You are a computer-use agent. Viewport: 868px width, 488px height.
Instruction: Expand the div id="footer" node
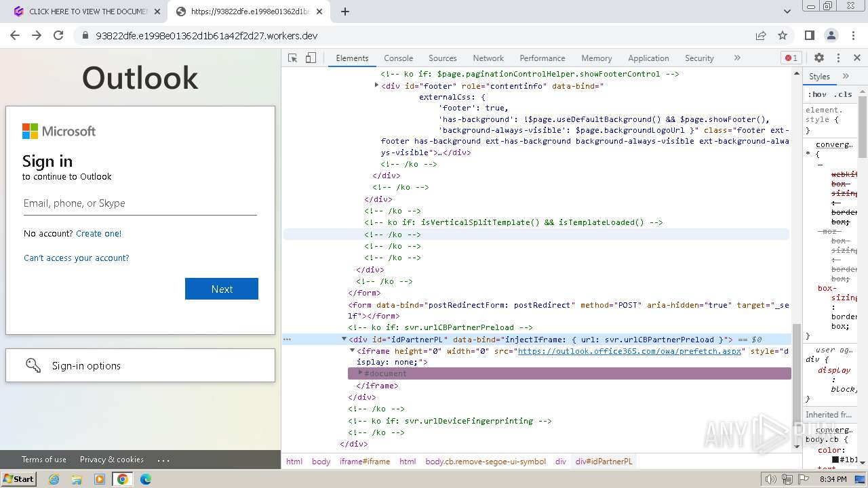click(377, 85)
